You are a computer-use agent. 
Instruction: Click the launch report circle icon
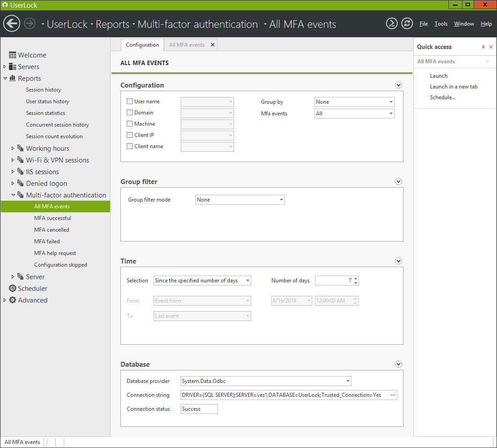[392, 23]
